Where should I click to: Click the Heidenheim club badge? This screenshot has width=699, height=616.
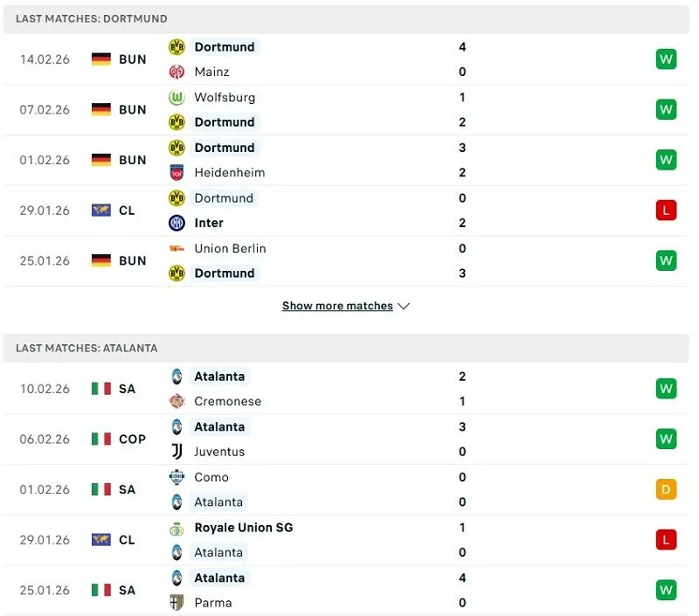point(176,172)
